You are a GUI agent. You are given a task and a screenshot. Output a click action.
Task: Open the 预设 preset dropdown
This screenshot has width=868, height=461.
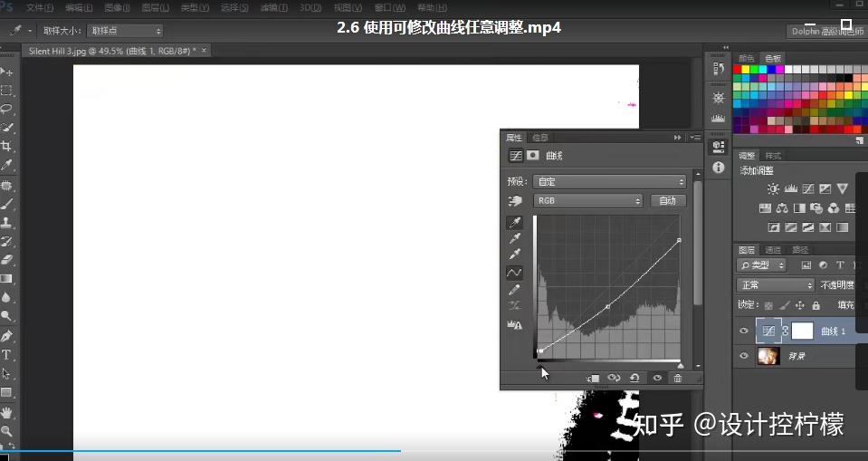[609, 182]
